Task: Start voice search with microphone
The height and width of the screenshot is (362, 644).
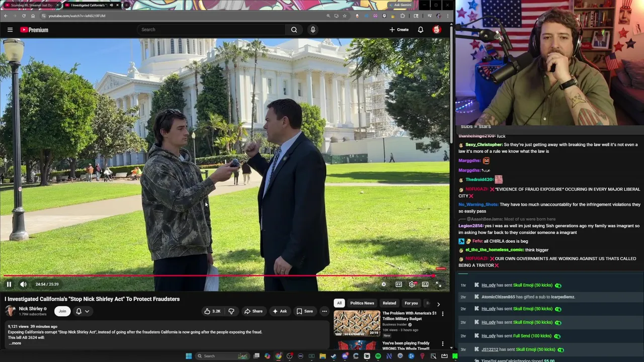Action: (x=313, y=30)
